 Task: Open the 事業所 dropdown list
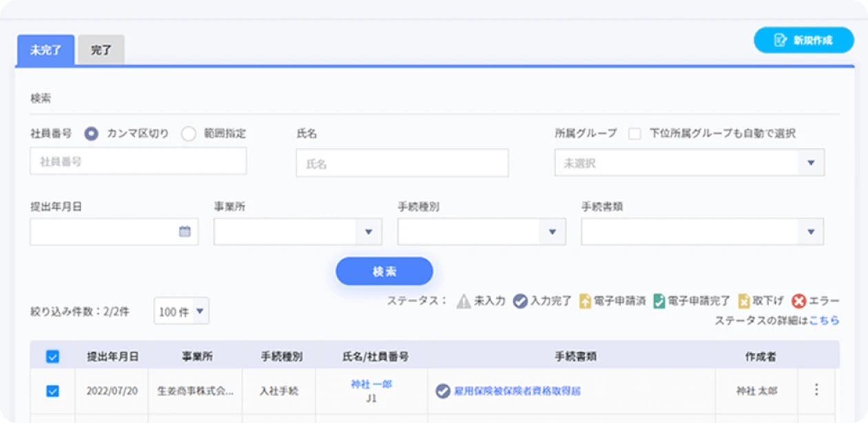tap(368, 232)
